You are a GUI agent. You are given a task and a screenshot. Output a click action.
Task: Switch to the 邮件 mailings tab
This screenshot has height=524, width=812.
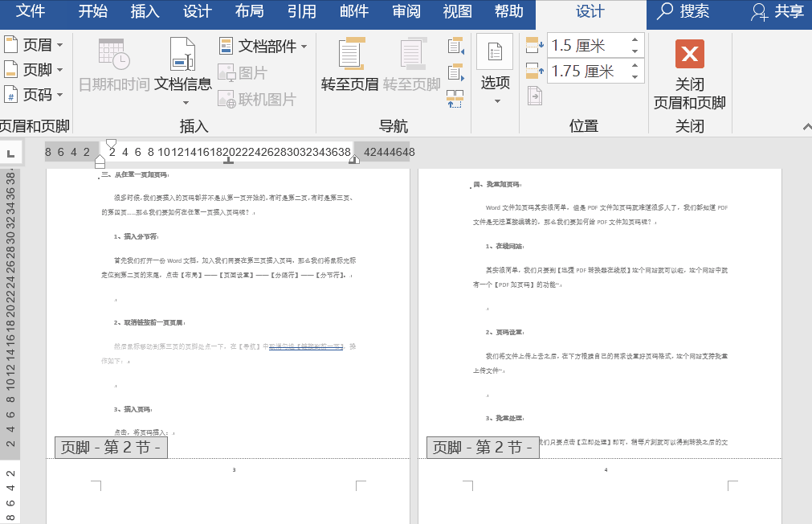pos(354,11)
